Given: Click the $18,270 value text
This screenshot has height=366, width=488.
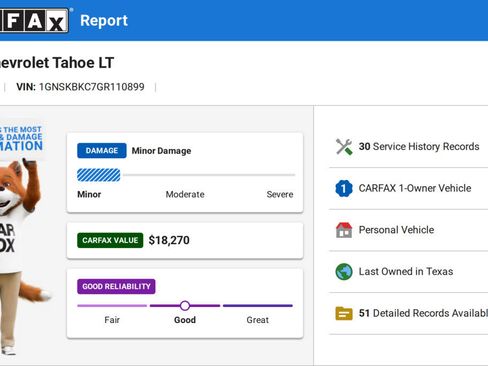Looking at the screenshot, I should click(169, 240).
